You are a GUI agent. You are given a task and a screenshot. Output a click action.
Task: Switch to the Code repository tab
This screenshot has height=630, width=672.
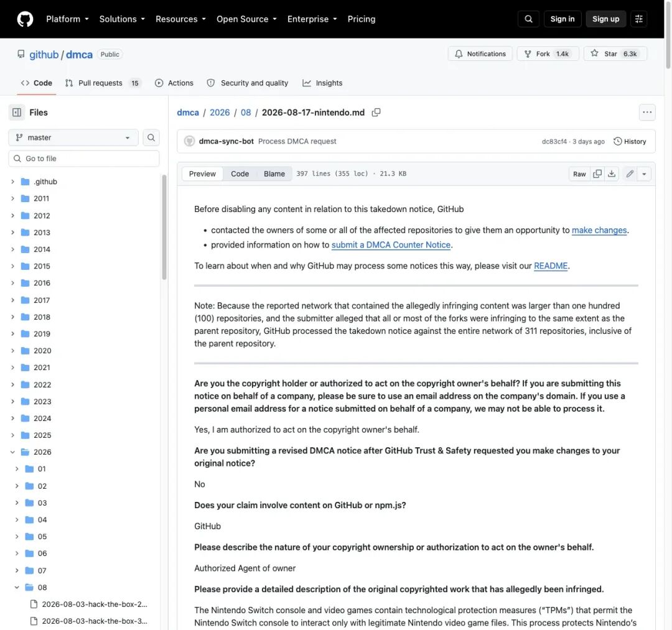tap(37, 83)
